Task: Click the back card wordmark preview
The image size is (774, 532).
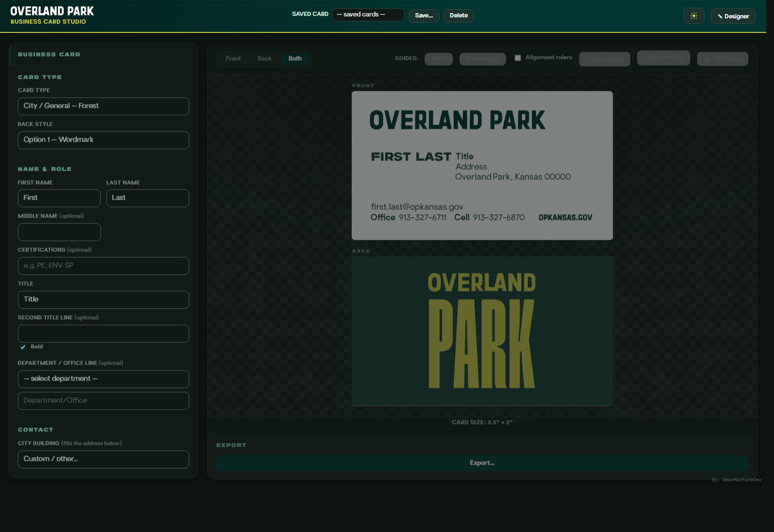Action: [482, 331]
